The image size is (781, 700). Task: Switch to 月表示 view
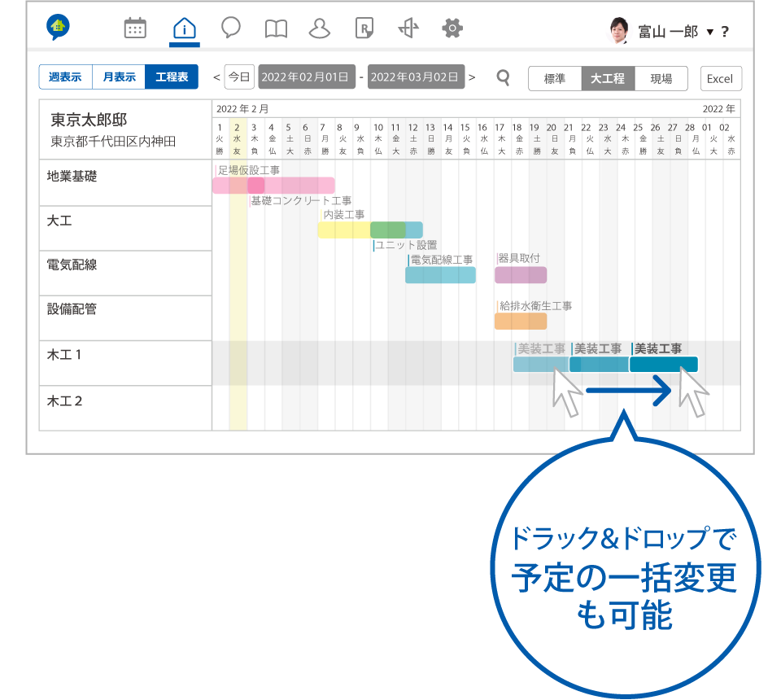[119, 77]
